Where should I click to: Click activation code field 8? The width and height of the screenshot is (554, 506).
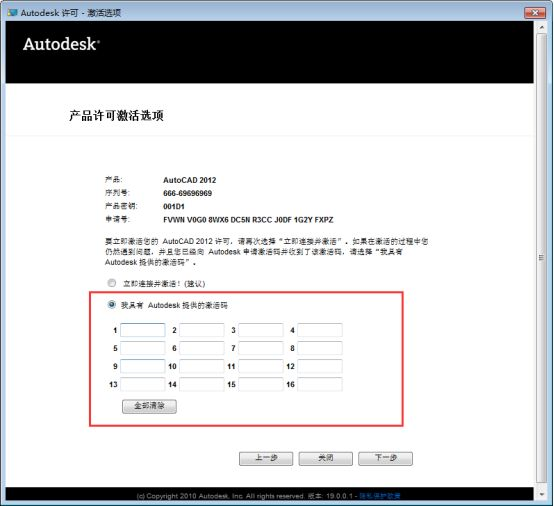click(x=320, y=348)
